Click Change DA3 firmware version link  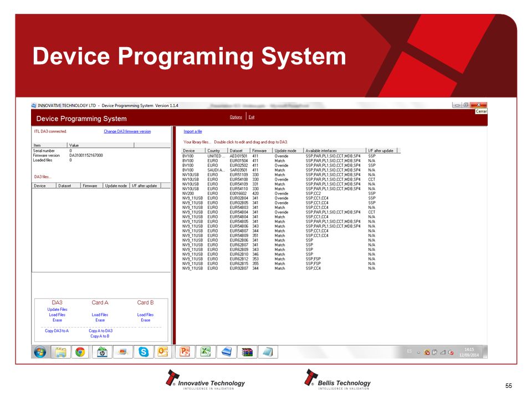tap(127, 131)
